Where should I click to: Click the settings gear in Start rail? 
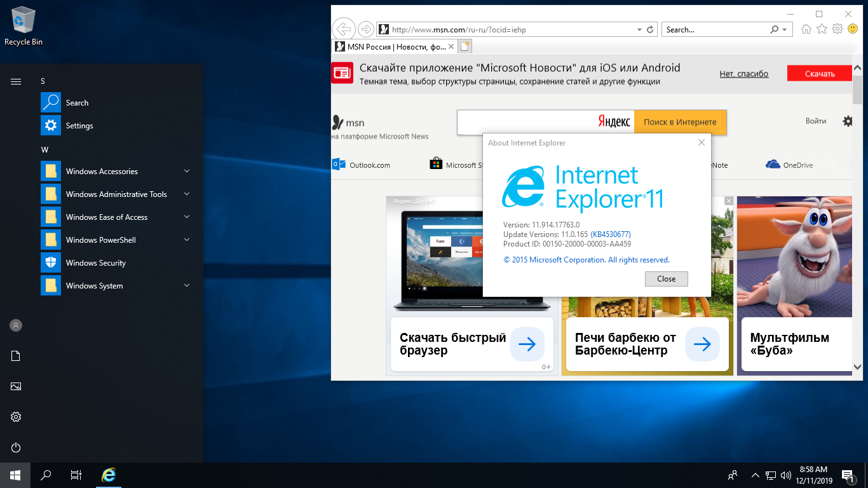[x=16, y=417]
